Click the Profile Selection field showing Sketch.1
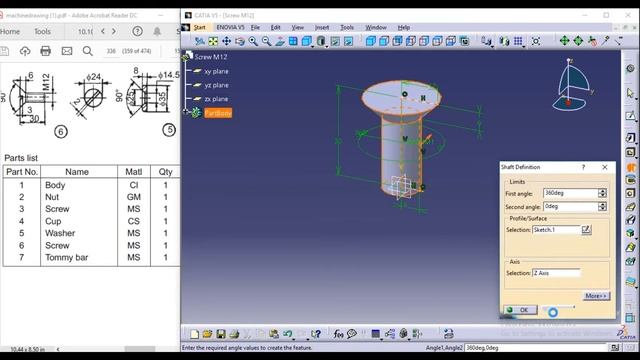640x360 pixels. point(556,230)
